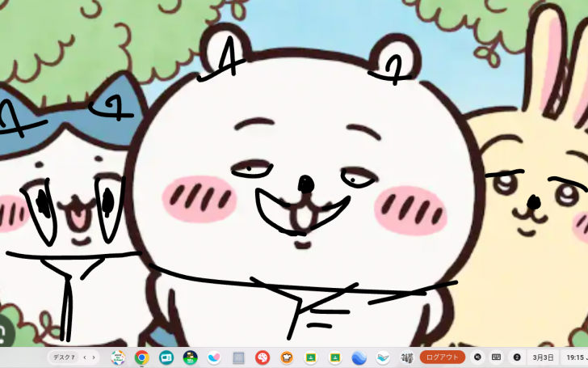Open the orange chef hat app

tap(287, 357)
